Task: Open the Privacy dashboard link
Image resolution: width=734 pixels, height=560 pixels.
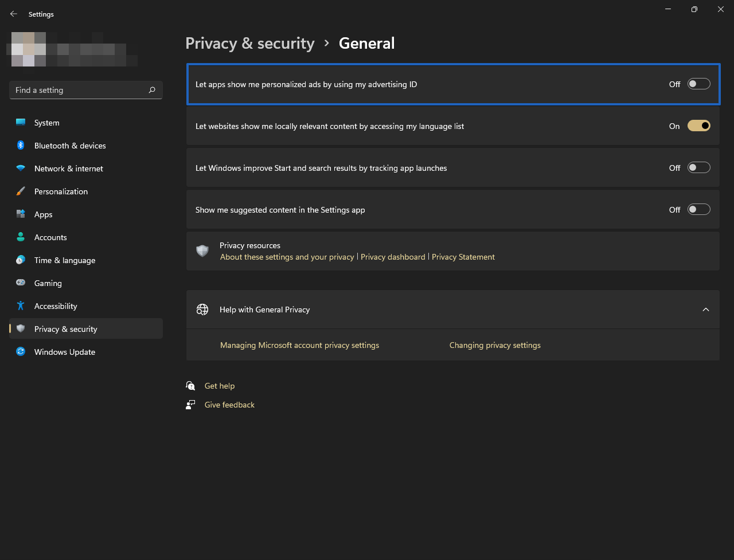Action: pos(393,257)
